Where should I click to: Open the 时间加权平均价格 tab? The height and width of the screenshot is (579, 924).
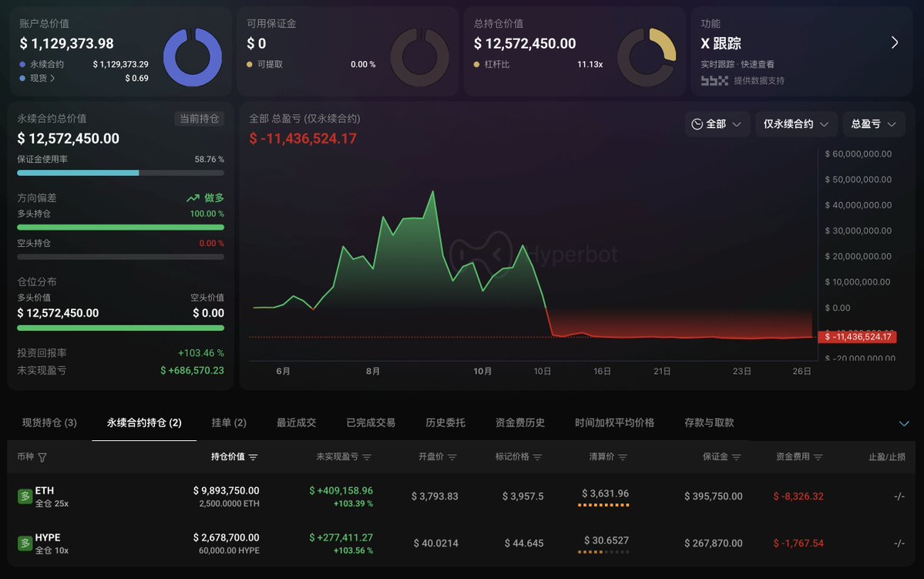click(x=615, y=422)
